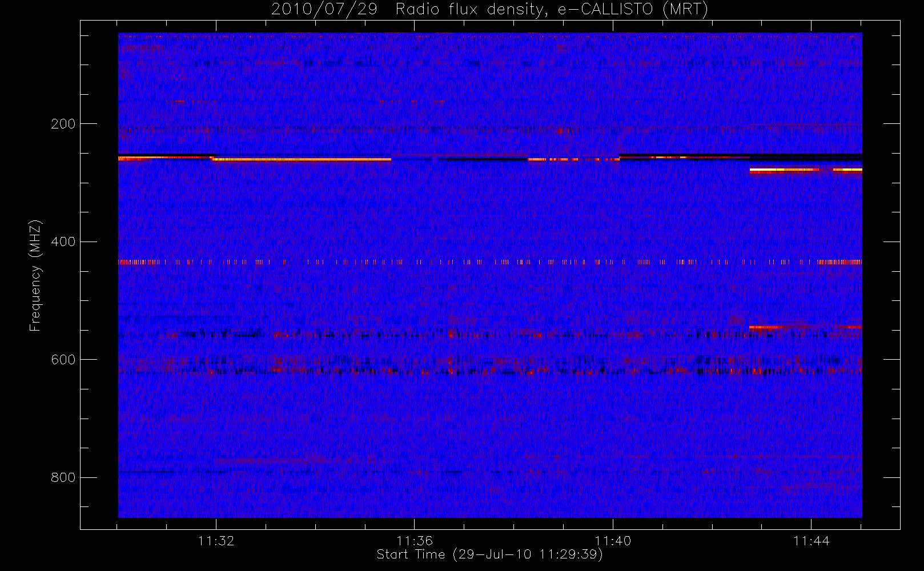Click the 'Frequency (MHZ)' axis label

(35, 275)
